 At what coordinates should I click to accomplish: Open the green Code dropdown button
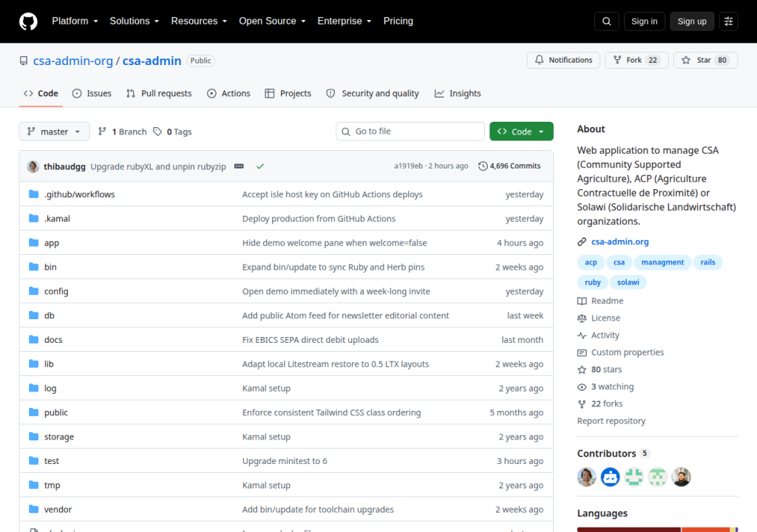521,132
